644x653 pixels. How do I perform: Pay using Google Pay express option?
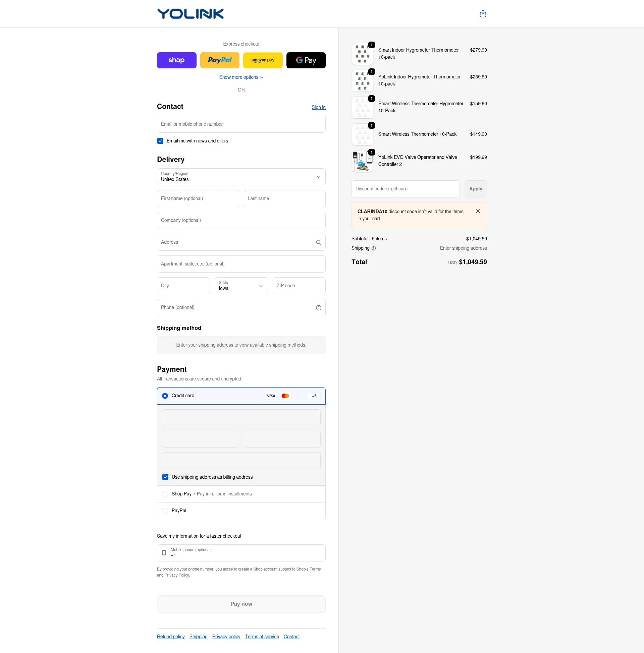[x=306, y=60]
